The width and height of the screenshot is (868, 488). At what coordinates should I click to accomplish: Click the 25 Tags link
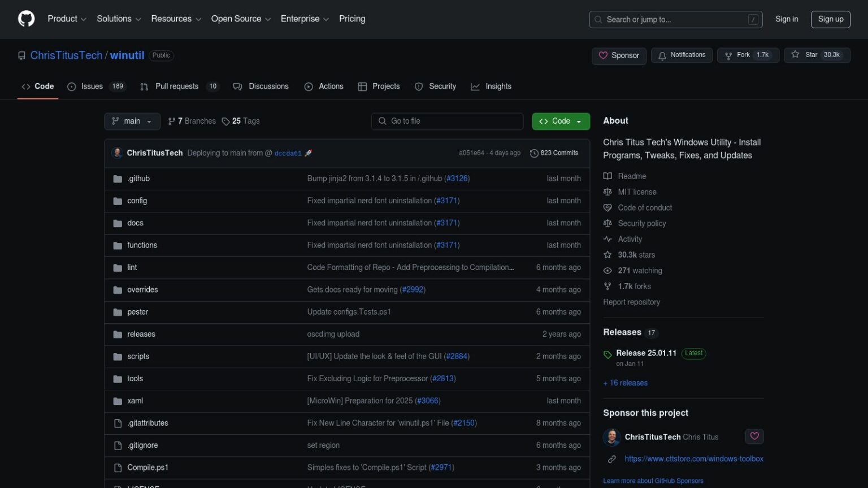(241, 121)
